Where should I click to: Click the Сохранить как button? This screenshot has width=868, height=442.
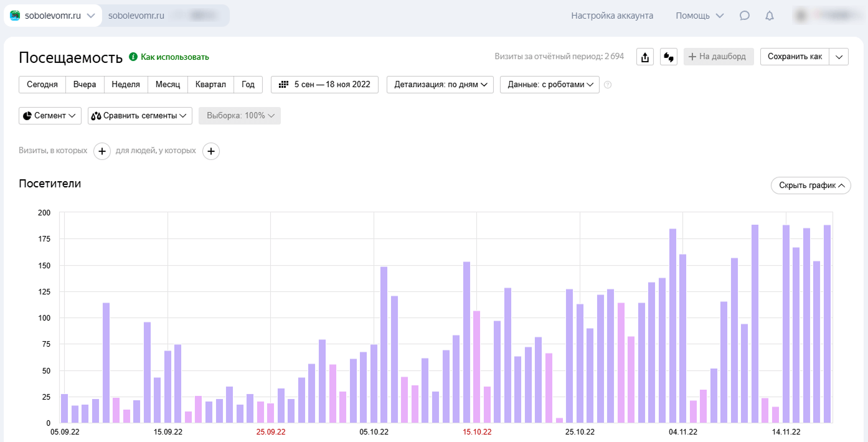point(795,57)
